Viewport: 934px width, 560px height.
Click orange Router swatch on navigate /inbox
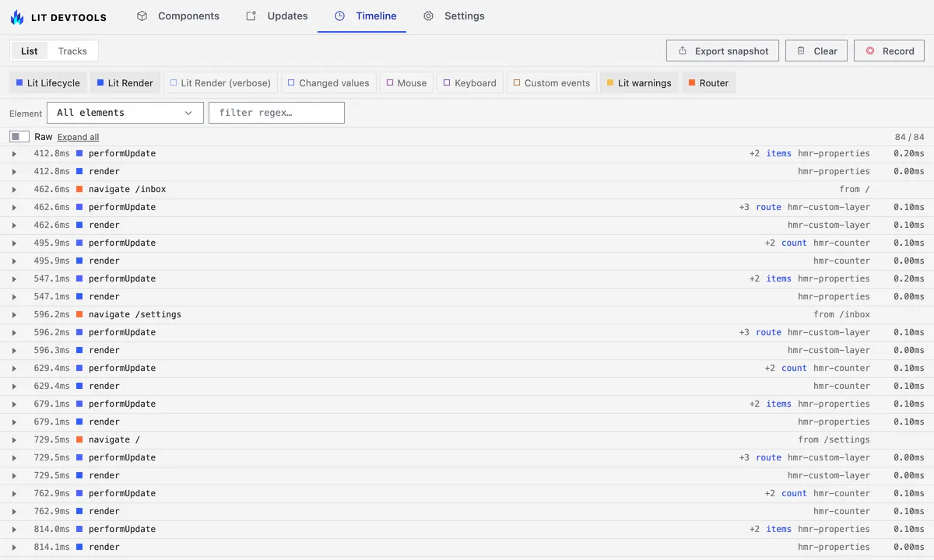pos(79,189)
